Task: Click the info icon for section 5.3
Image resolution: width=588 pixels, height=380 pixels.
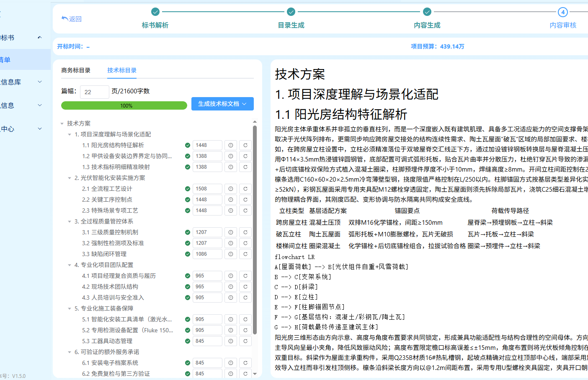Action: click(231, 341)
